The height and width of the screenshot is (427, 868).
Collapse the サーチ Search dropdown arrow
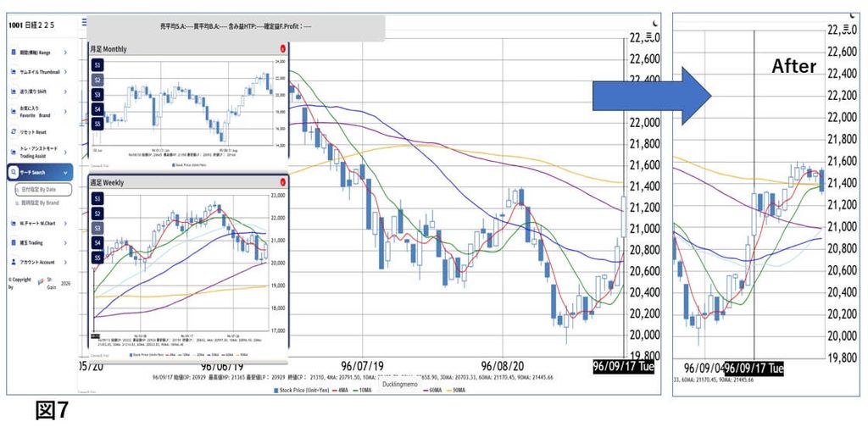pyautogui.click(x=65, y=173)
